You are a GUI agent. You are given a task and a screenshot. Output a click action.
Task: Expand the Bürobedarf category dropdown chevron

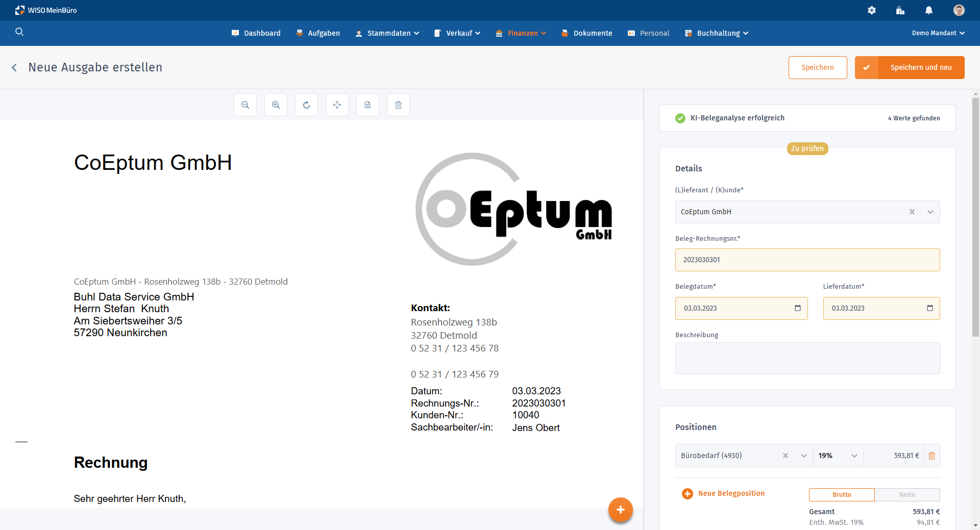(x=804, y=456)
